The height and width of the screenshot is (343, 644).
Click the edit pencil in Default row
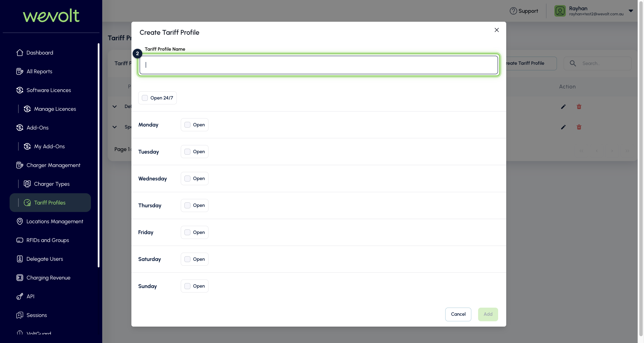(x=563, y=107)
